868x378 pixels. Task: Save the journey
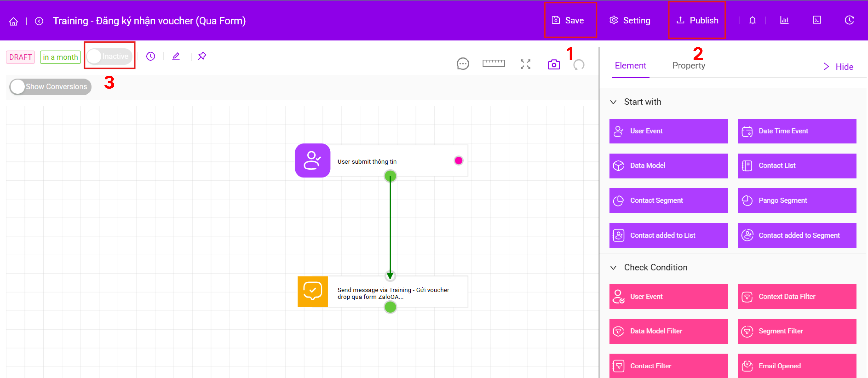click(x=568, y=21)
